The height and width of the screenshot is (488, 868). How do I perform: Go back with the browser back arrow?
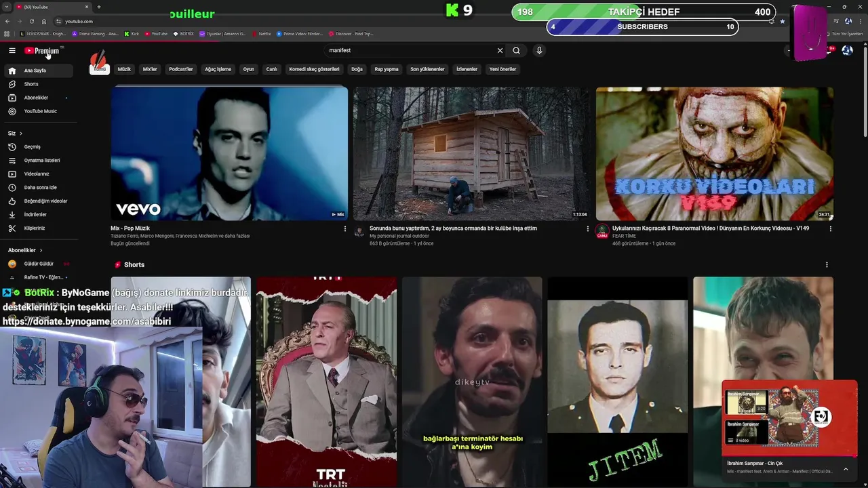point(6,21)
